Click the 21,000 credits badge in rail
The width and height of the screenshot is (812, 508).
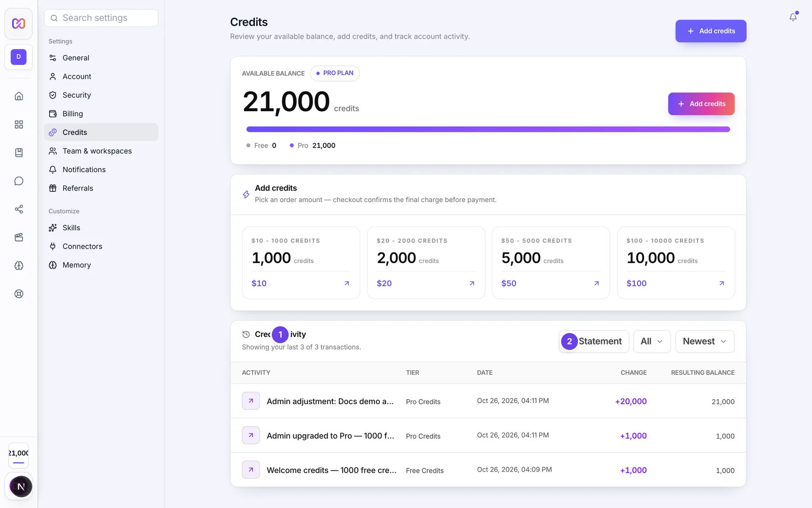[x=18, y=456]
